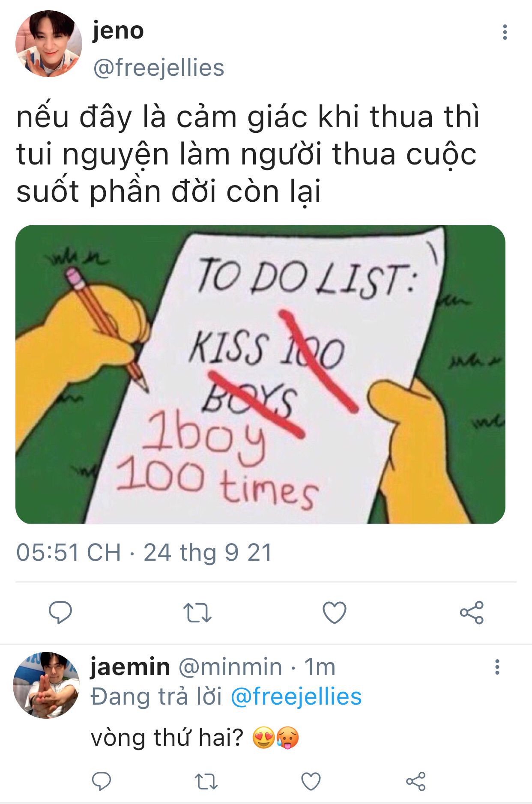Select the Vietnamese tweet text body
The height and width of the screenshot is (804, 532).
(x=248, y=154)
